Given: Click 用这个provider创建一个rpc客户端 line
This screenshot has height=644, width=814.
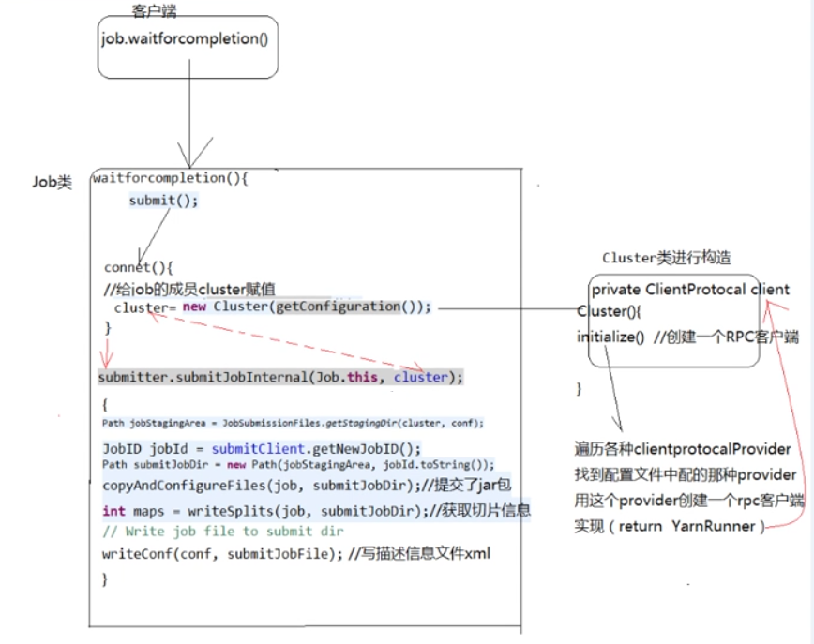Looking at the screenshot, I should click(x=689, y=501).
